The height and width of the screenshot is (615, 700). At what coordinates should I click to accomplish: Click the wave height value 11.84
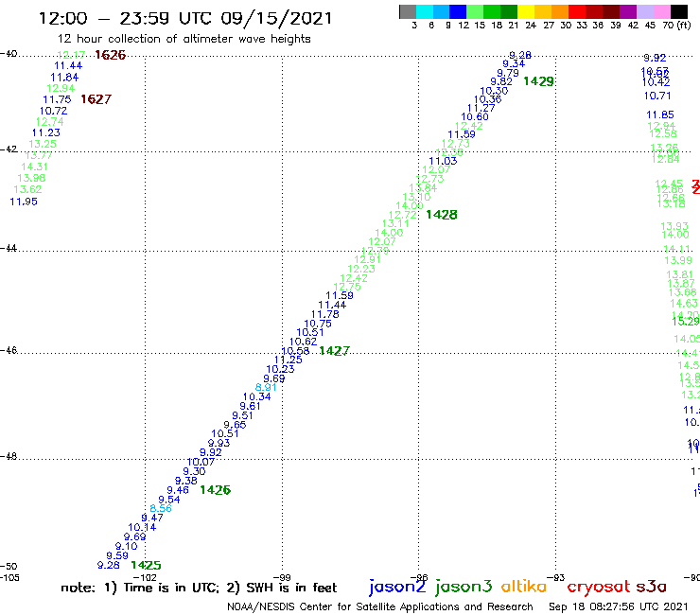click(x=64, y=78)
